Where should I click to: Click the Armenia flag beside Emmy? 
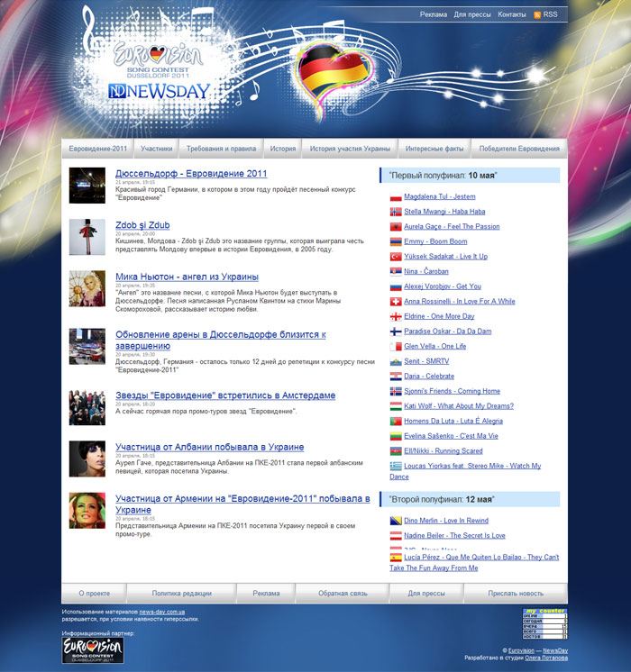tap(396, 242)
